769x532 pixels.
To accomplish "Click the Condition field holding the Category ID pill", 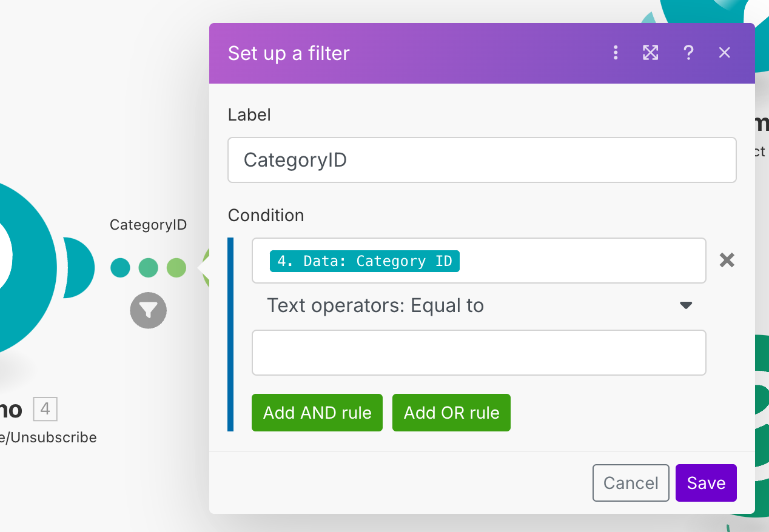I will tap(479, 261).
